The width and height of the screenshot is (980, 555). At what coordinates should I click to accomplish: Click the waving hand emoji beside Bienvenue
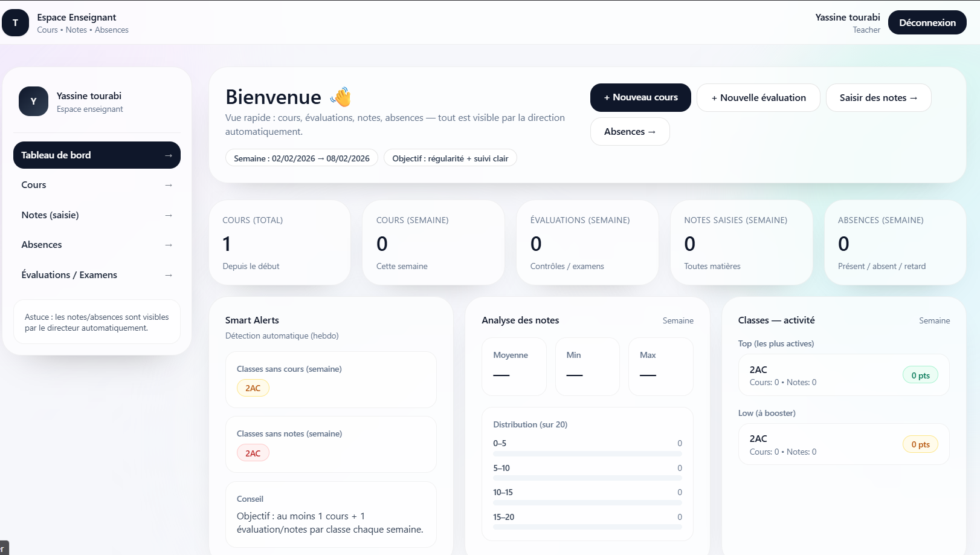(x=340, y=97)
